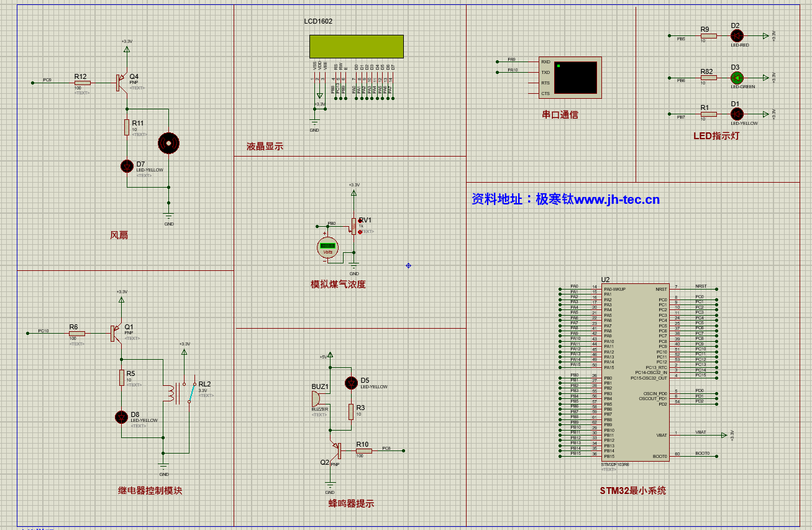Click resistor R10 symbol

coord(364,450)
